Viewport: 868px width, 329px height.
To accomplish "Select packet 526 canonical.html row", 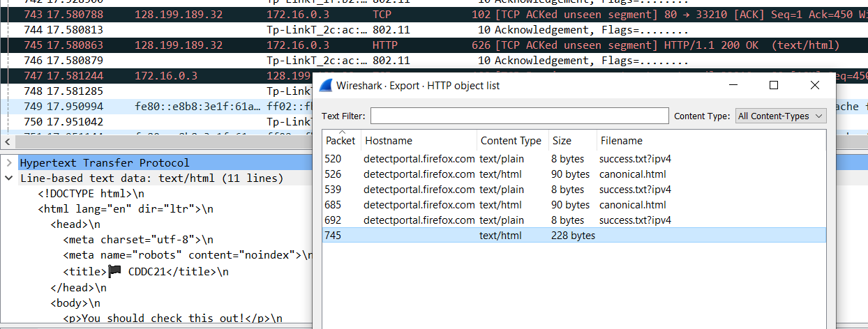I will [x=574, y=174].
